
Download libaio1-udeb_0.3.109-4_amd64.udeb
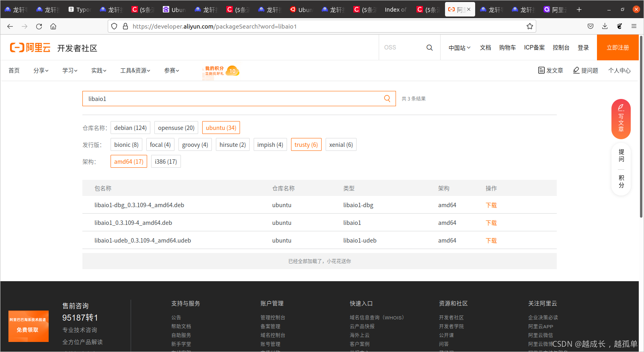pos(491,241)
